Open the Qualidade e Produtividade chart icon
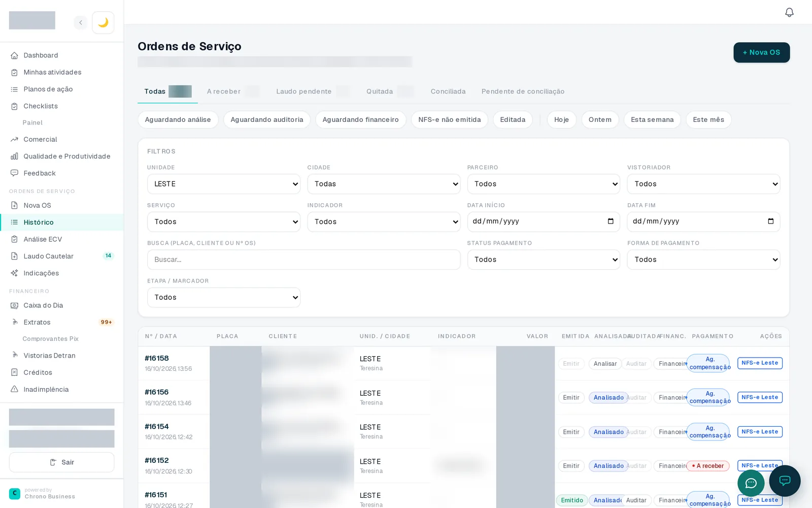Screen dimensions: 812x508 pyautogui.click(x=14, y=156)
